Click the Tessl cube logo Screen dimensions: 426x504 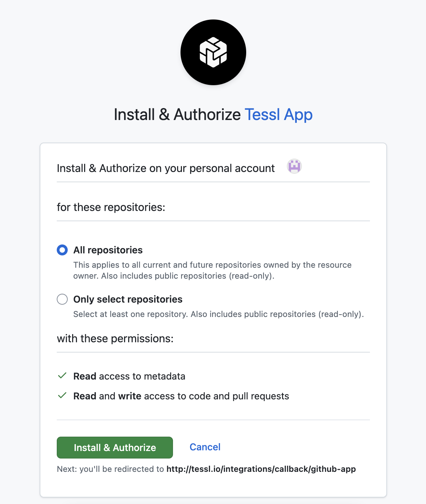(213, 52)
